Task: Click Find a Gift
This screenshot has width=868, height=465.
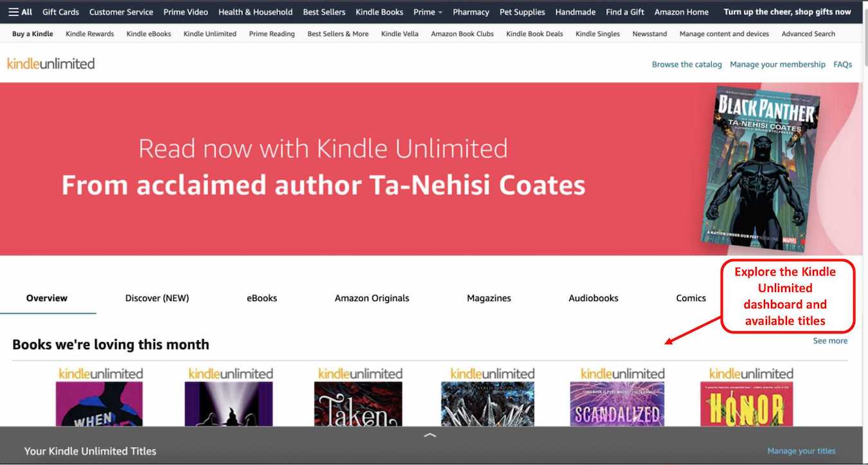Action: (625, 12)
